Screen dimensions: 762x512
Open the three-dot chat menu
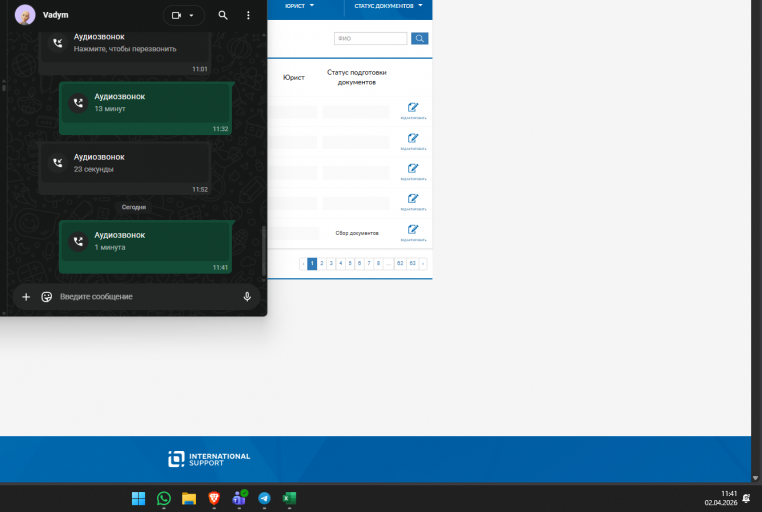click(248, 15)
